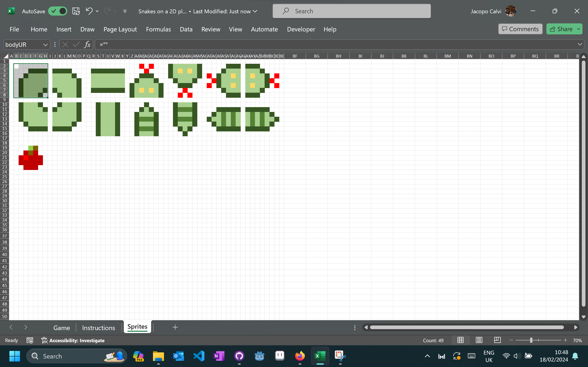This screenshot has width=588, height=367.
Task: Click the Macro recording status icon
Action: 30,340
